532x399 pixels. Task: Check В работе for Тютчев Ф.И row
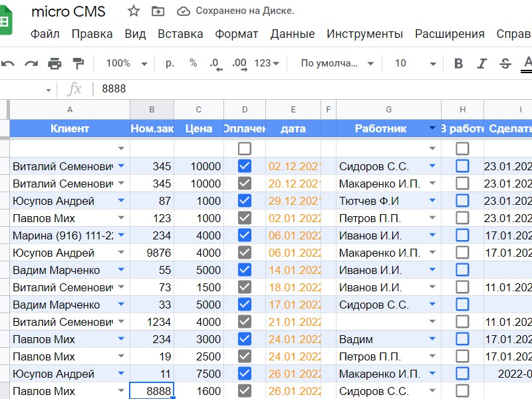point(462,201)
